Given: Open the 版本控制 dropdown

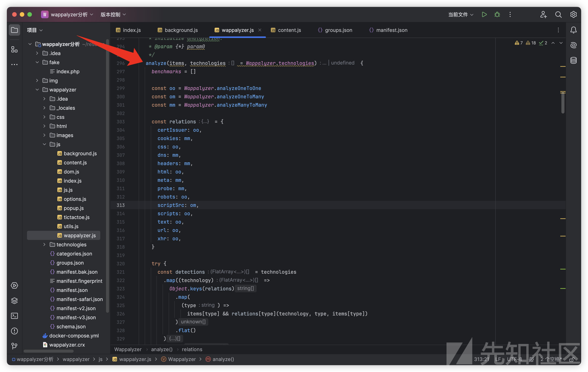Looking at the screenshot, I should click(113, 14).
